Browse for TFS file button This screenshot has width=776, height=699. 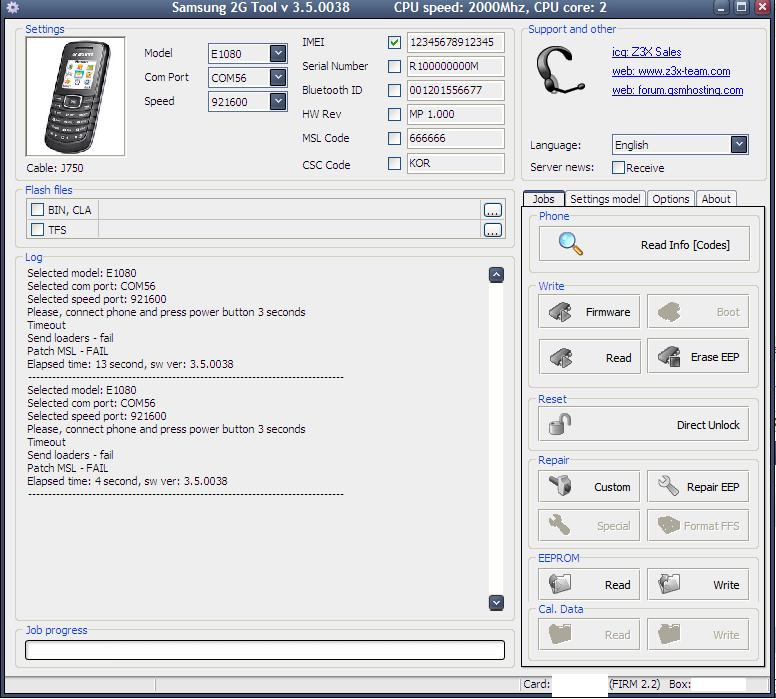click(492, 230)
